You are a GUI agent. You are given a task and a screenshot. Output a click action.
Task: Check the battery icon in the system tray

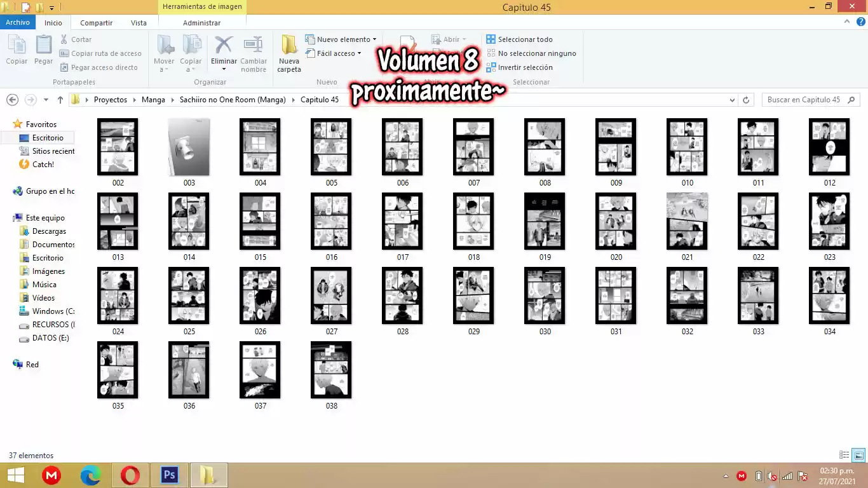click(758, 476)
